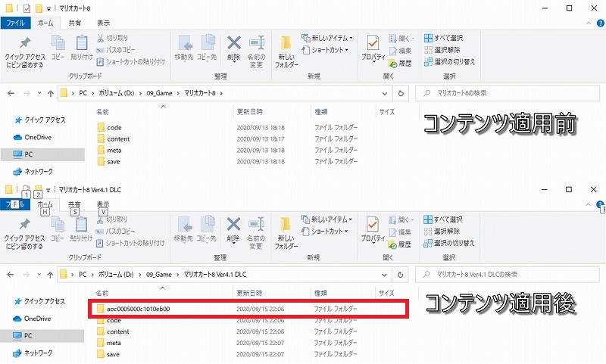Screen dimensions: 606x364
Task: Click 切り取り in the upper マリオカート8 window
Action: pyautogui.click(x=112, y=38)
